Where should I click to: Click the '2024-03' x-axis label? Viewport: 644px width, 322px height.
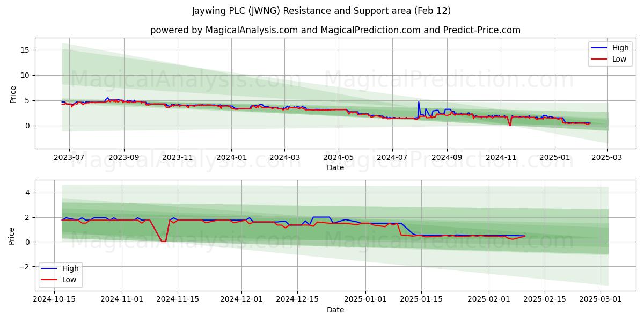click(x=284, y=158)
